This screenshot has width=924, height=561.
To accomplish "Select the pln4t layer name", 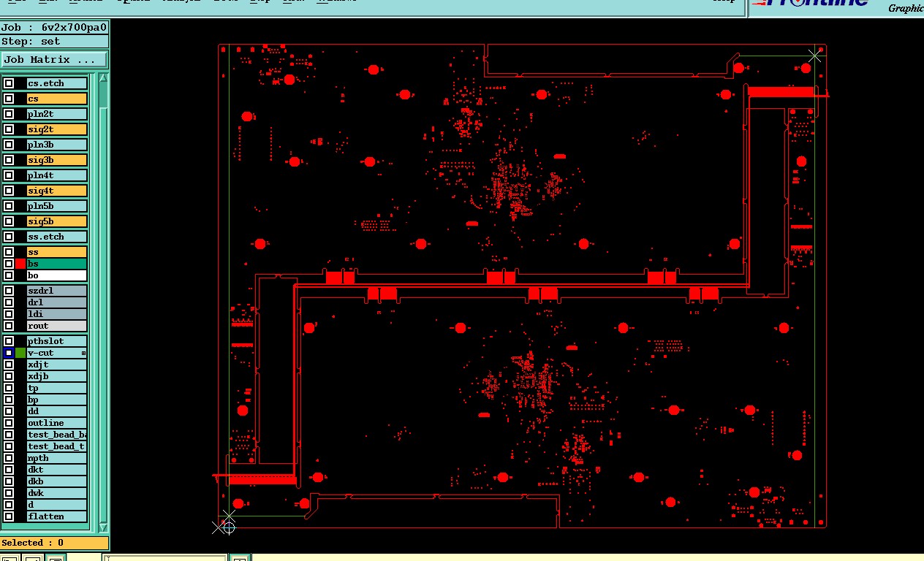I will click(x=57, y=175).
